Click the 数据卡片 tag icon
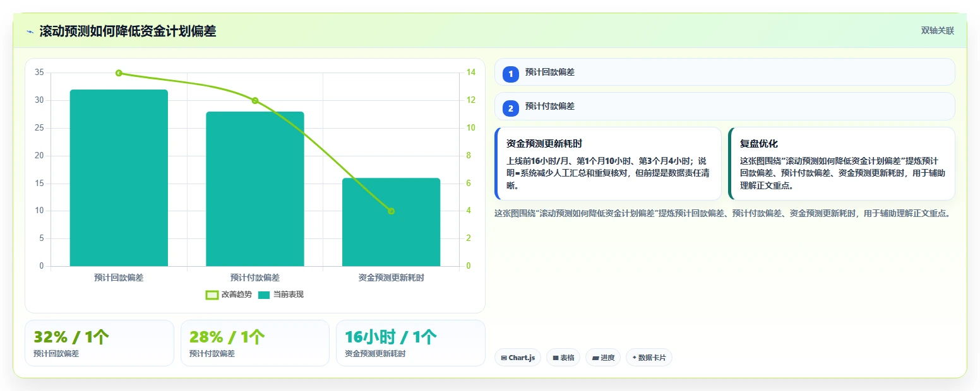 pyautogui.click(x=634, y=358)
